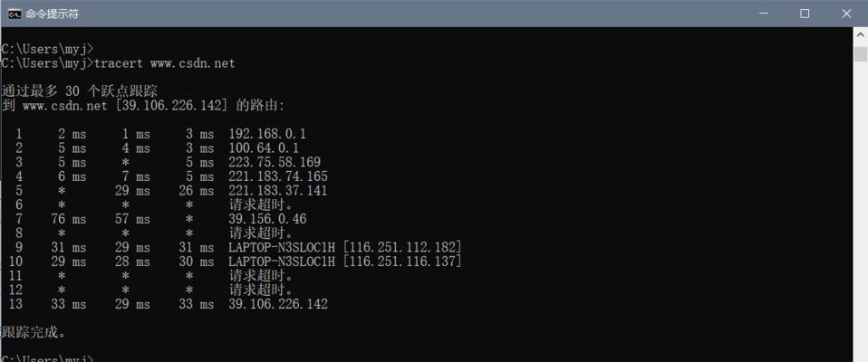Click the final hop address on line 13
Image resolution: width=868 pixels, height=362 pixels.
tap(278, 304)
